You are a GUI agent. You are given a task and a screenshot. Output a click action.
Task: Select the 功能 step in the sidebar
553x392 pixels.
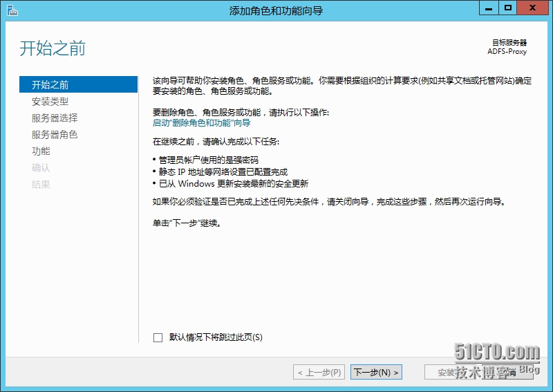41,151
